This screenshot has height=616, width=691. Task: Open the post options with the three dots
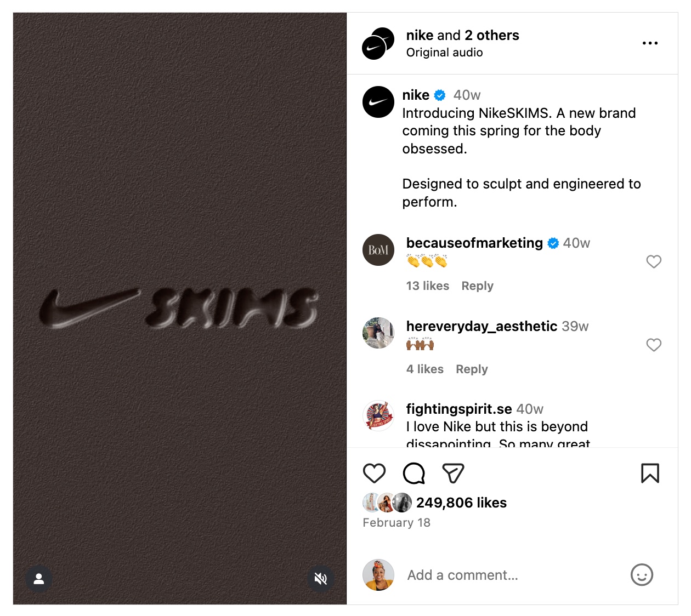[650, 43]
